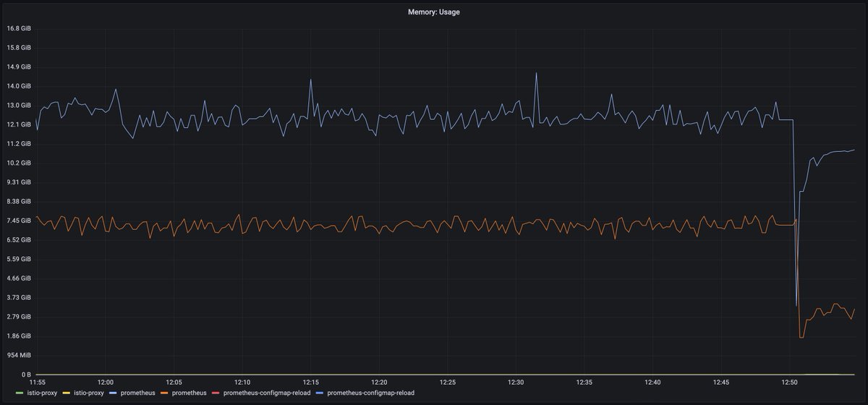The image size is (868, 405).
Task: Click the 9.31 GiB y-axis label
Action: click(x=18, y=182)
